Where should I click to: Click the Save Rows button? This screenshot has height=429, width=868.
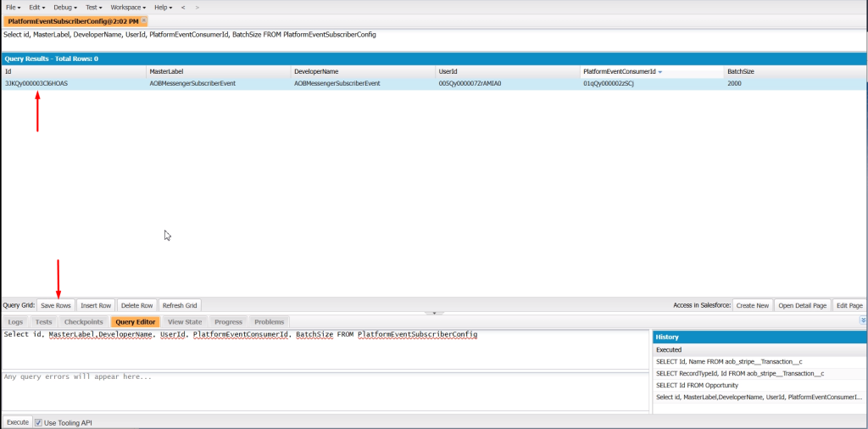pyautogui.click(x=56, y=305)
